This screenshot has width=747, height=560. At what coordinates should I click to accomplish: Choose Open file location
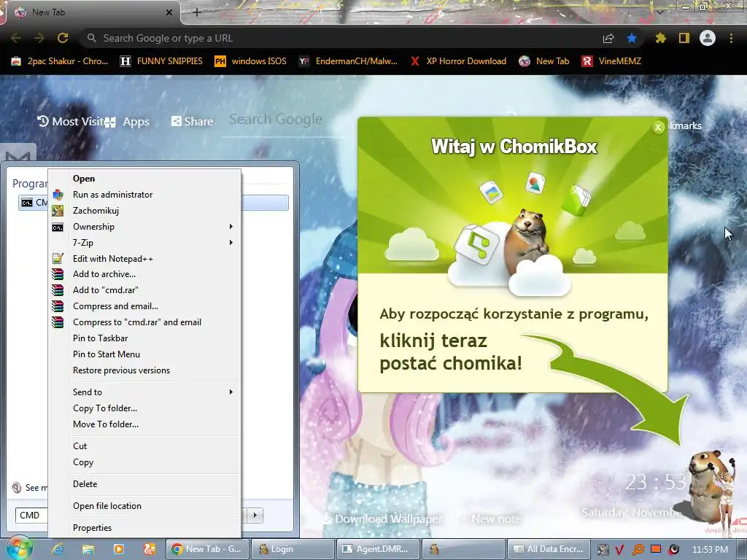[x=145, y=506]
